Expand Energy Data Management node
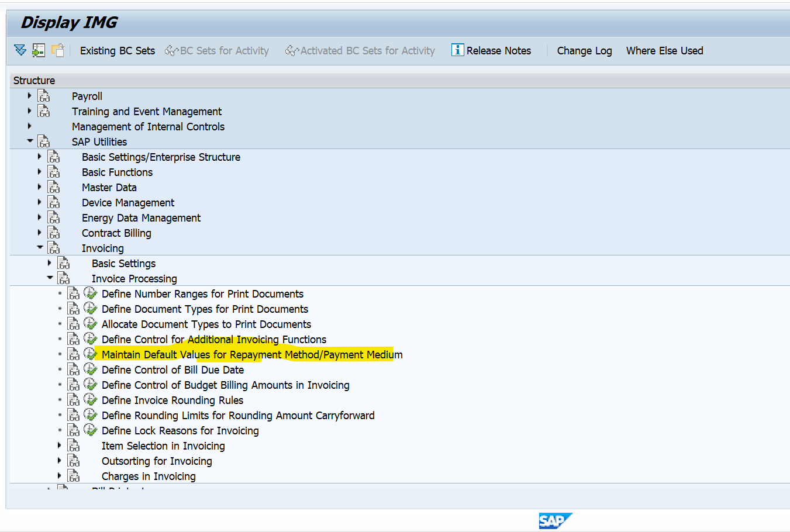Screen dimensions: 790x532 (39, 217)
